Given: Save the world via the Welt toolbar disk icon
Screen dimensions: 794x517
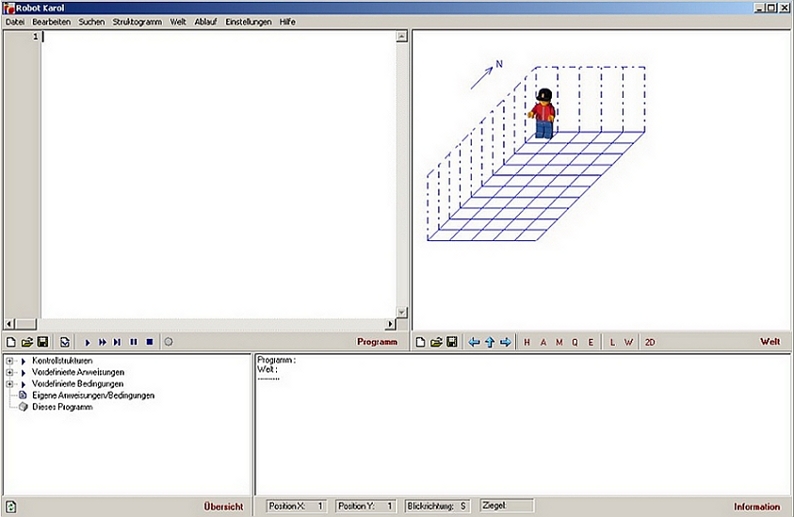Looking at the screenshot, I should click(x=452, y=342).
